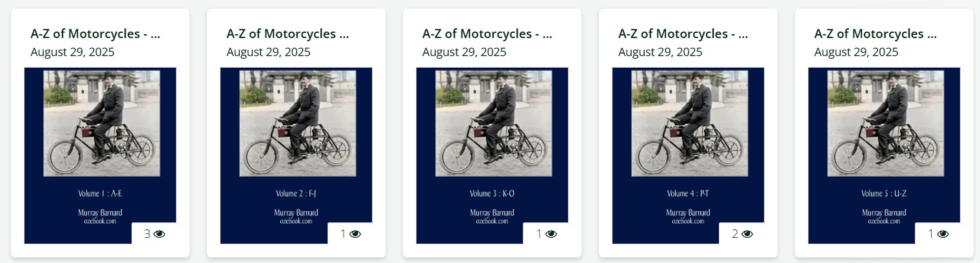Click the eye icon on Volume 5 card
The height and width of the screenshot is (263, 980).
click(x=943, y=234)
